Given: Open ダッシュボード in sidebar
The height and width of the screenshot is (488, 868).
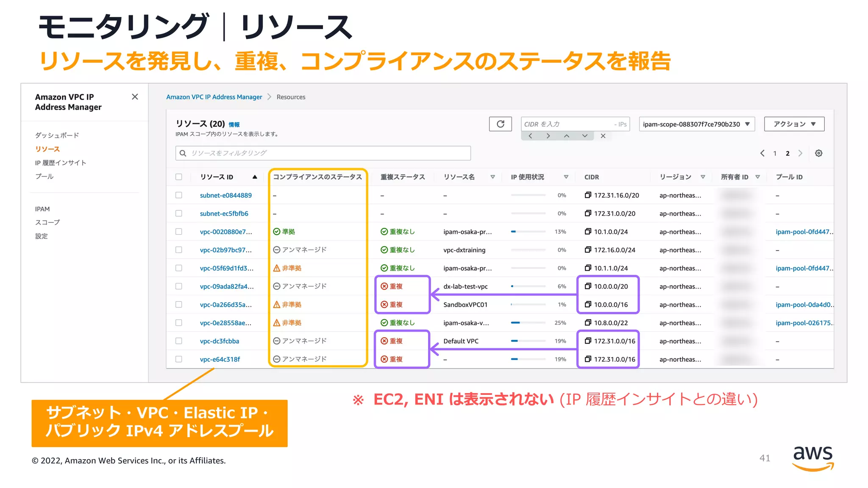Looking at the screenshot, I should 57,135.
